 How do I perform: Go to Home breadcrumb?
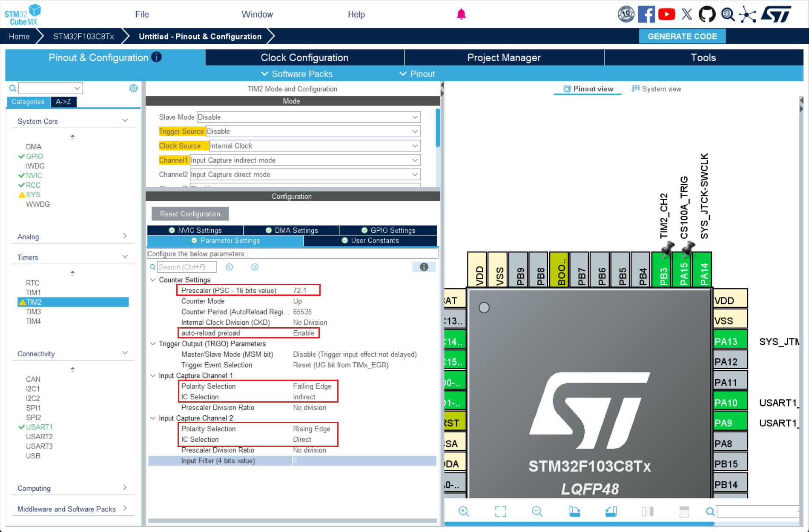pyautogui.click(x=19, y=37)
